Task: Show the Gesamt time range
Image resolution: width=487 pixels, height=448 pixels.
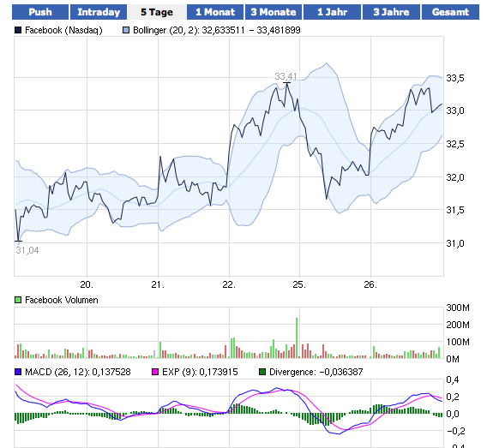Action: coord(450,12)
